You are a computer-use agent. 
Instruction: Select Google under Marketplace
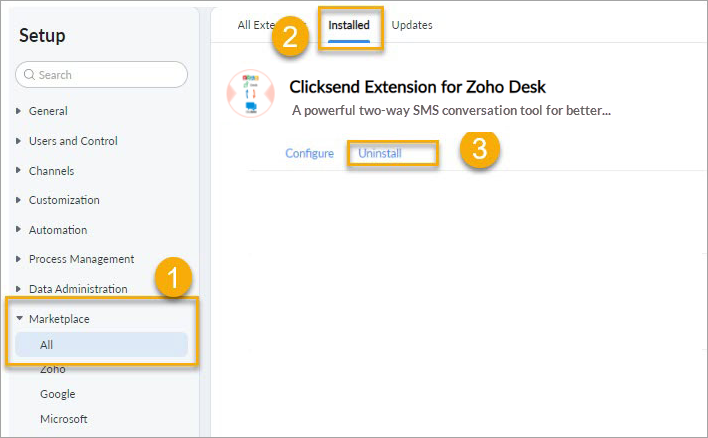(x=58, y=394)
